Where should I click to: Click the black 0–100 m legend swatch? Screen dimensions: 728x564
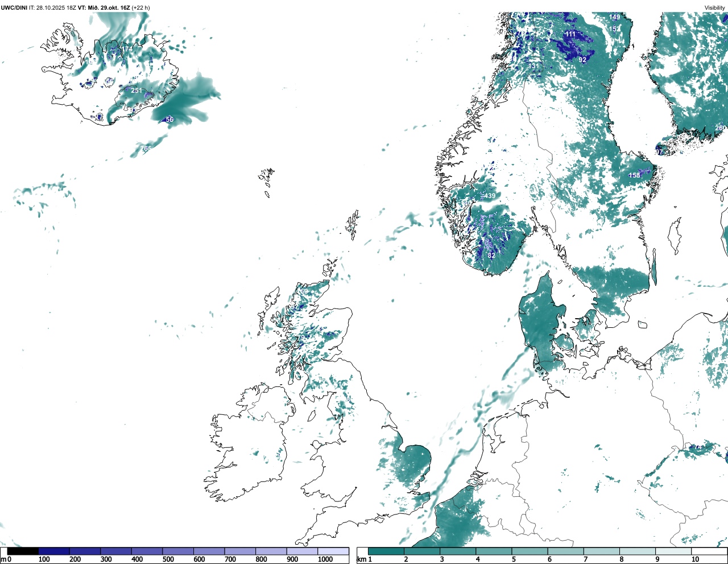pos(23,551)
